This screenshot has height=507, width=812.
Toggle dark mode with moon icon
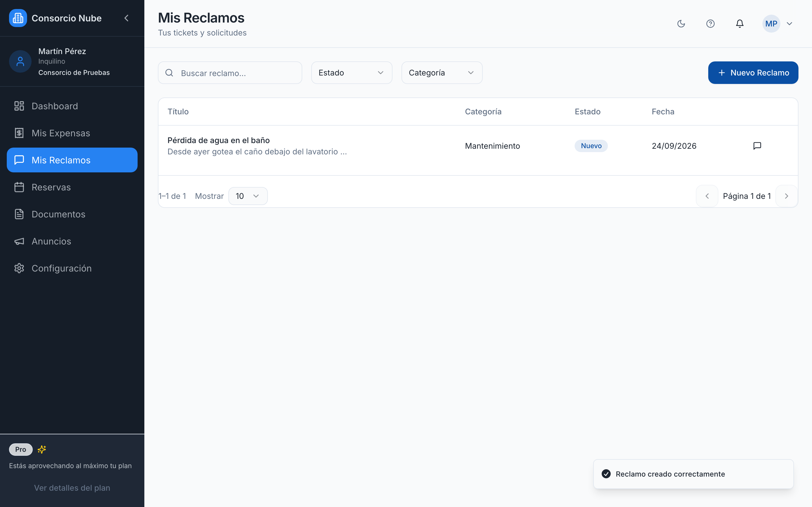pos(681,23)
